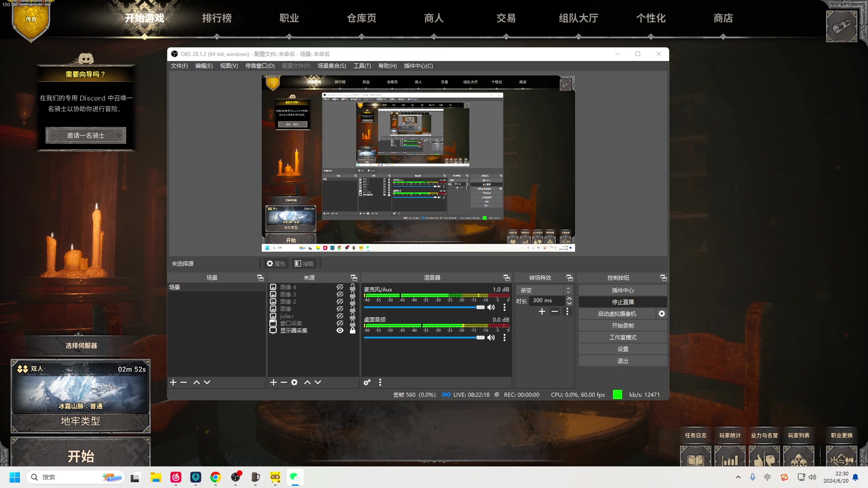Click 开始录制 to start recording

pyautogui.click(x=623, y=325)
